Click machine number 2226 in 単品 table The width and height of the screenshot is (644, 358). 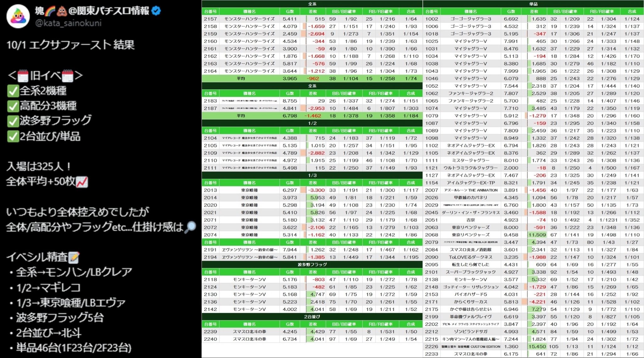(431, 346)
